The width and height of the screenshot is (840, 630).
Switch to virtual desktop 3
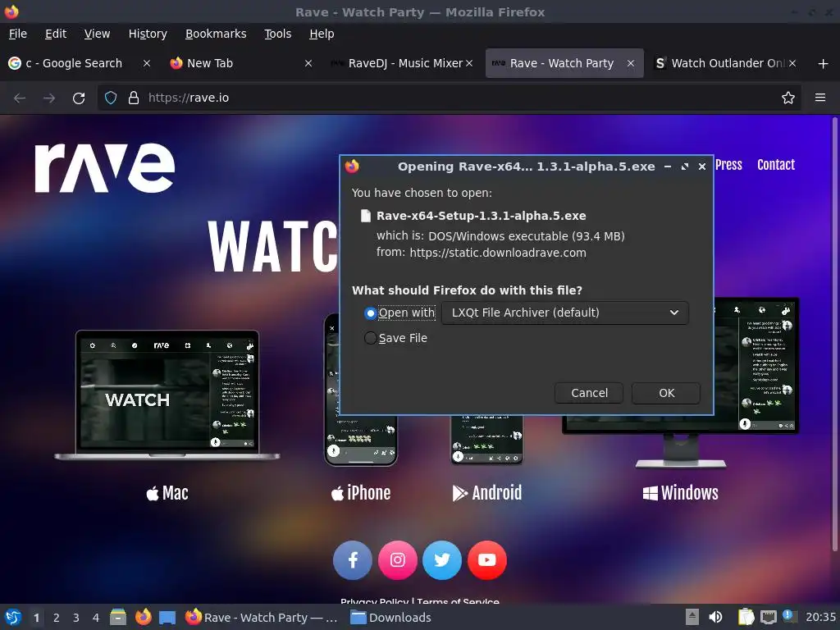point(76,618)
